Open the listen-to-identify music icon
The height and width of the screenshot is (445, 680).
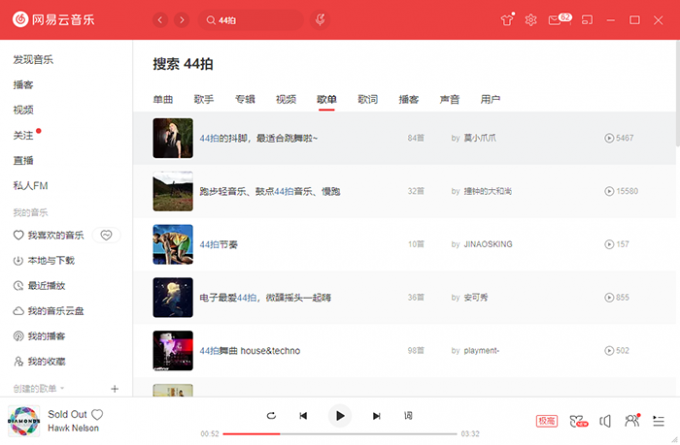[320, 20]
